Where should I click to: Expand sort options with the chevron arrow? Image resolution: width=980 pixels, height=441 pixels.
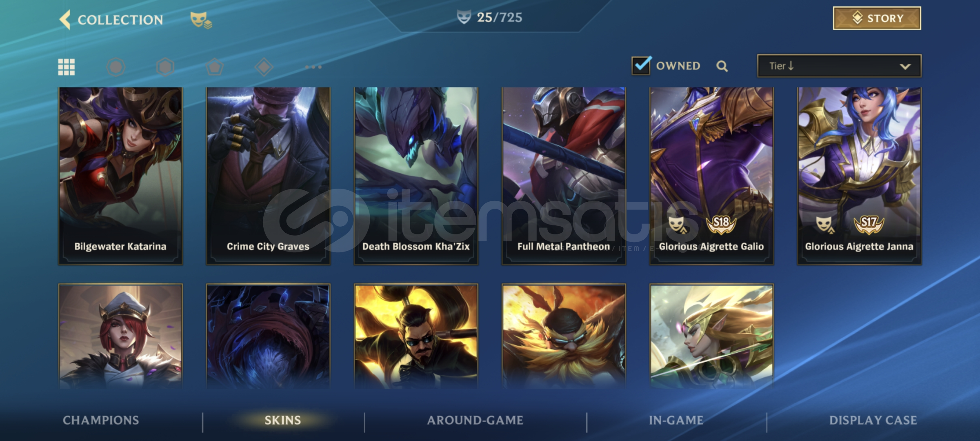pyautogui.click(x=905, y=67)
